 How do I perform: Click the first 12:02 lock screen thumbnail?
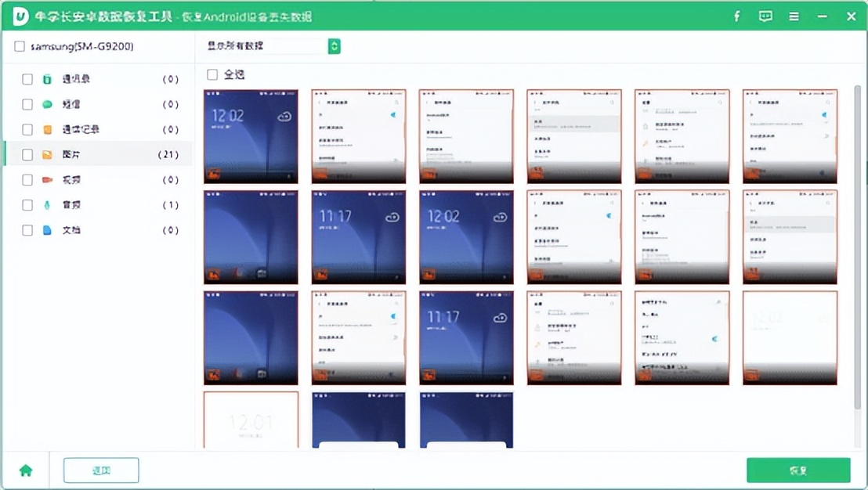(x=251, y=136)
